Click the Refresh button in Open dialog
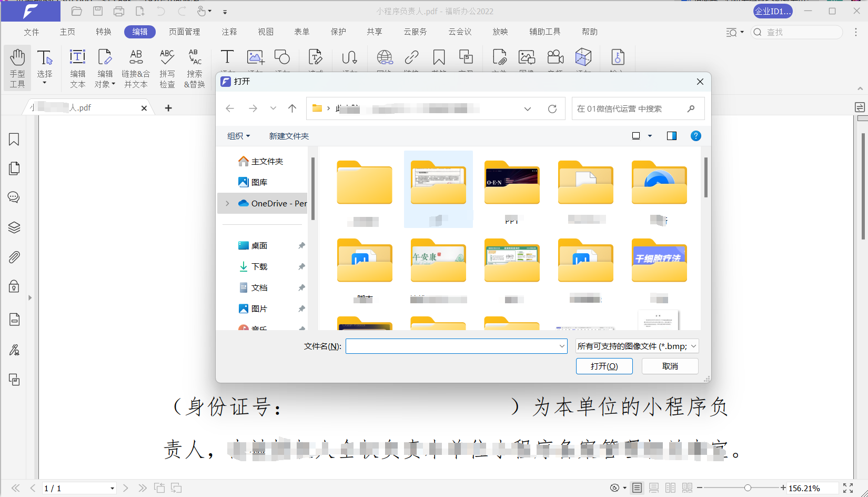 pos(552,109)
